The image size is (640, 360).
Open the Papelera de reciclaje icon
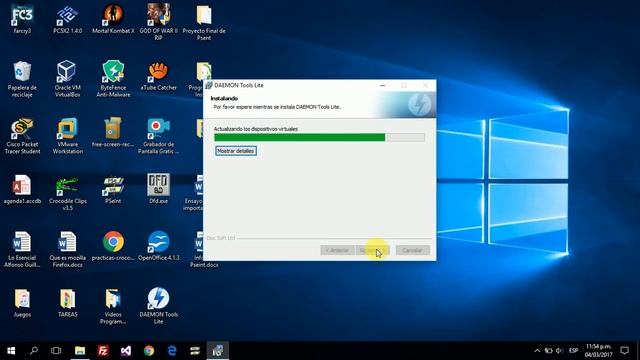click(22, 79)
